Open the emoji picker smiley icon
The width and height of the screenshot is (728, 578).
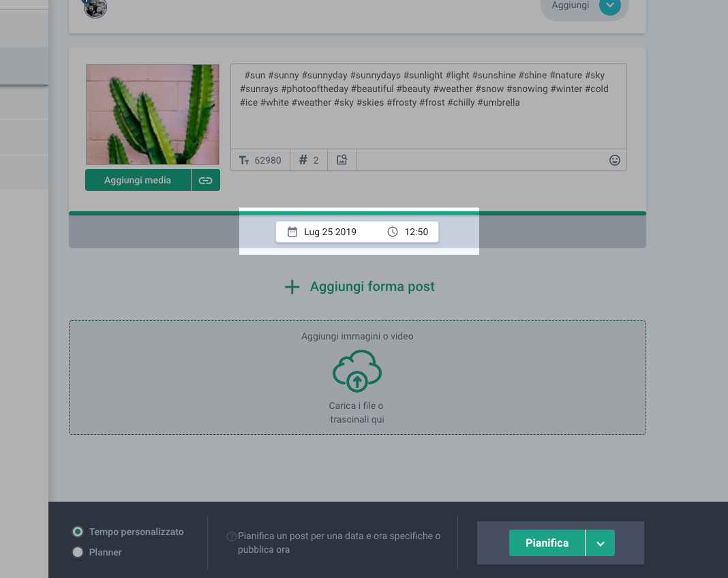[614, 160]
